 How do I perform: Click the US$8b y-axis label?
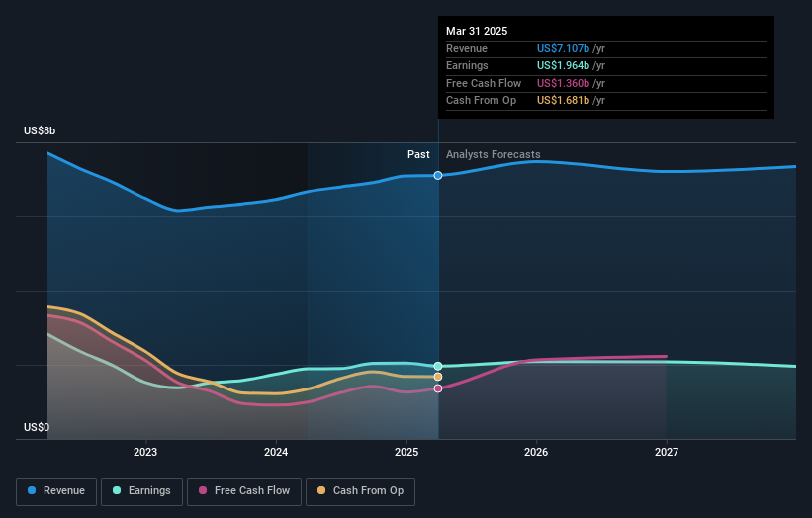pyautogui.click(x=40, y=130)
